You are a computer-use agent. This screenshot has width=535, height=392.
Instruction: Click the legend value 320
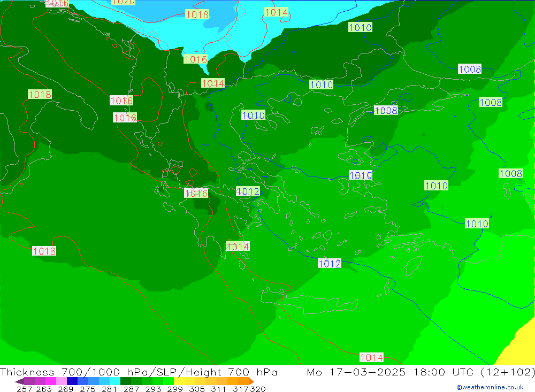[x=258, y=389]
